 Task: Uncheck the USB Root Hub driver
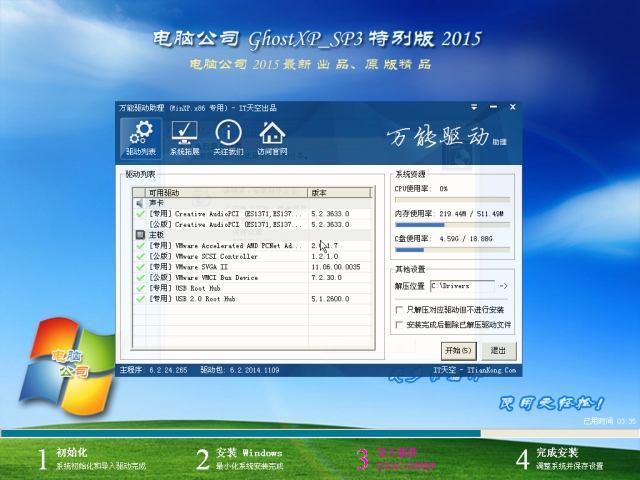pyautogui.click(x=140, y=288)
